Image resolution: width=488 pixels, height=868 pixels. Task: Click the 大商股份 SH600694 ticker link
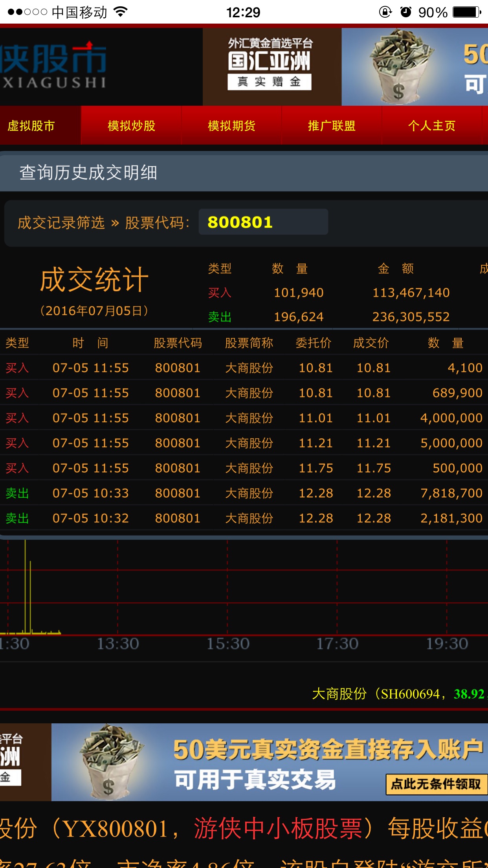pos(397,694)
